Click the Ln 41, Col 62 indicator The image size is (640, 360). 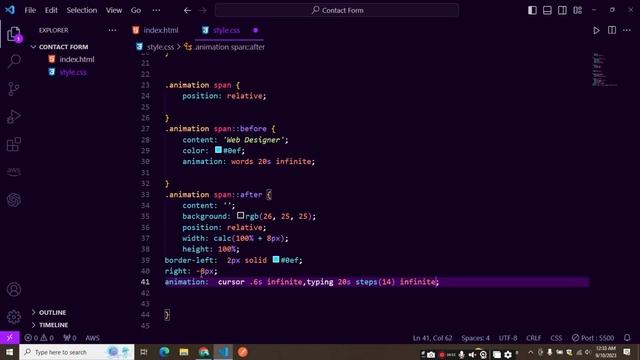432,338
